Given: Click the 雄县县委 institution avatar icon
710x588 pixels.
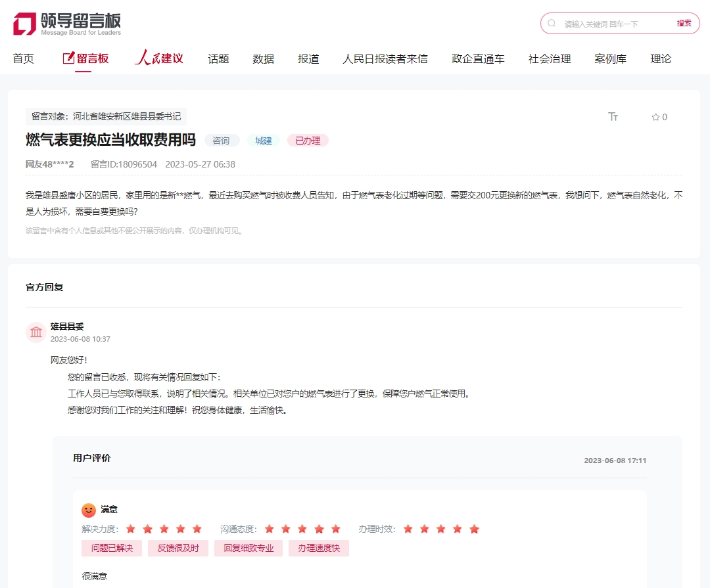Looking at the screenshot, I should 36,332.
